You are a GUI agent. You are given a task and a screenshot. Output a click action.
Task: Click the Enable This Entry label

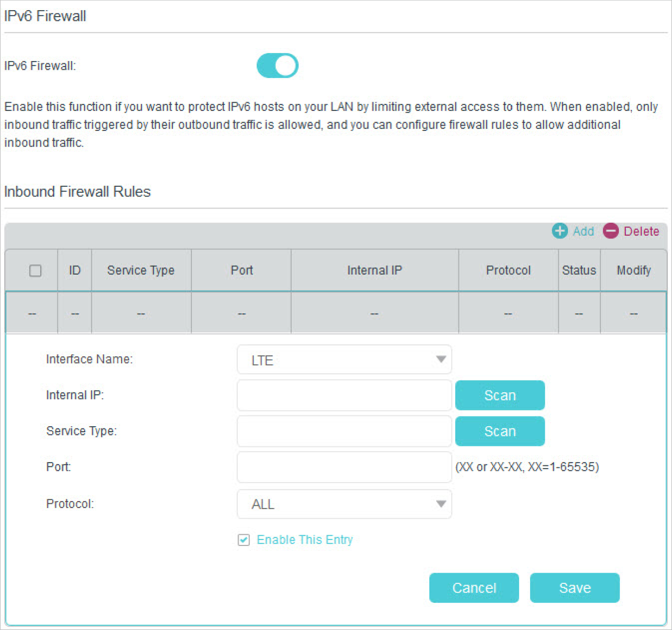pyautogui.click(x=305, y=540)
